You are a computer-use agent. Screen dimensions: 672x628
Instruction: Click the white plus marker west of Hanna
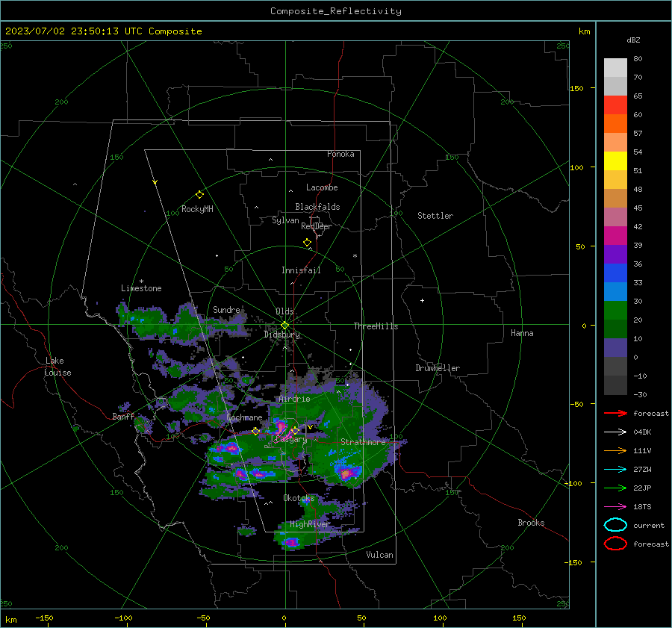pos(422,300)
